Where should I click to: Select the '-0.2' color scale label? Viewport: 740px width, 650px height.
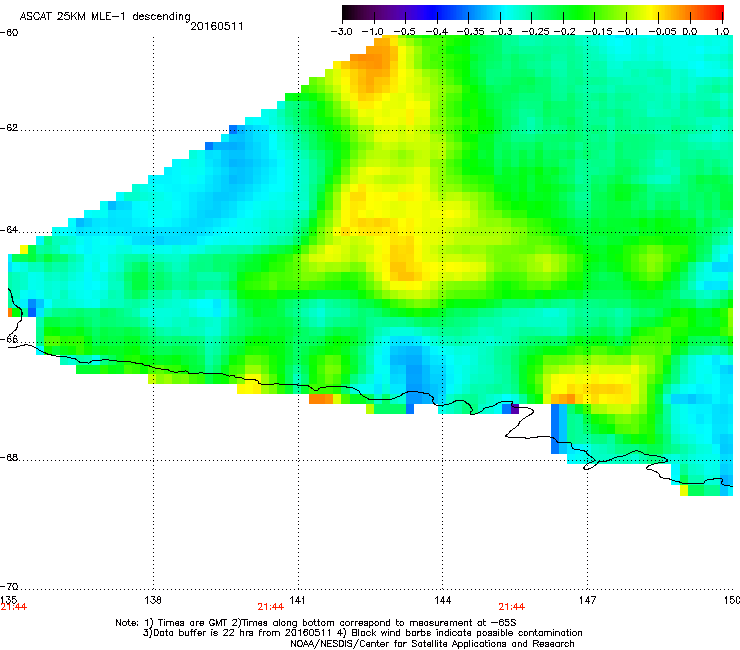click(564, 32)
